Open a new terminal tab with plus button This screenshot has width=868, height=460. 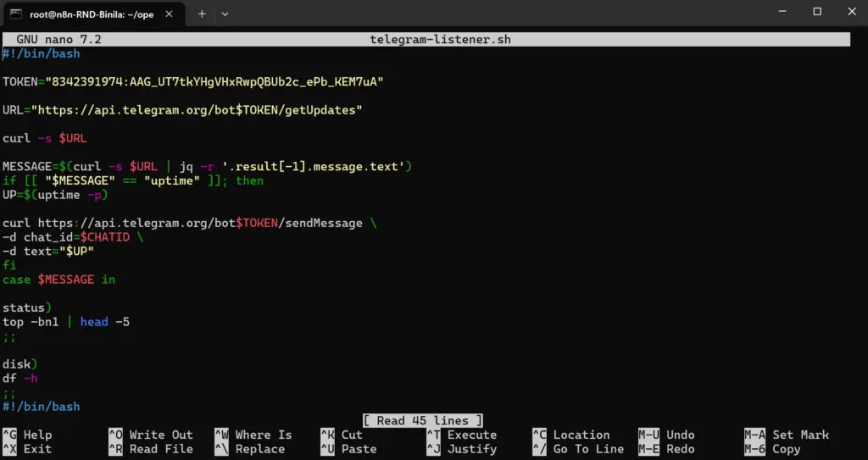202,14
